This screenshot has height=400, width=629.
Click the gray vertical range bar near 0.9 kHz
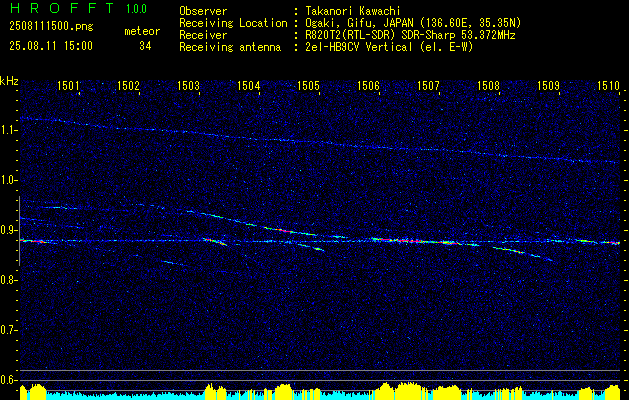pyautogui.click(x=19, y=231)
